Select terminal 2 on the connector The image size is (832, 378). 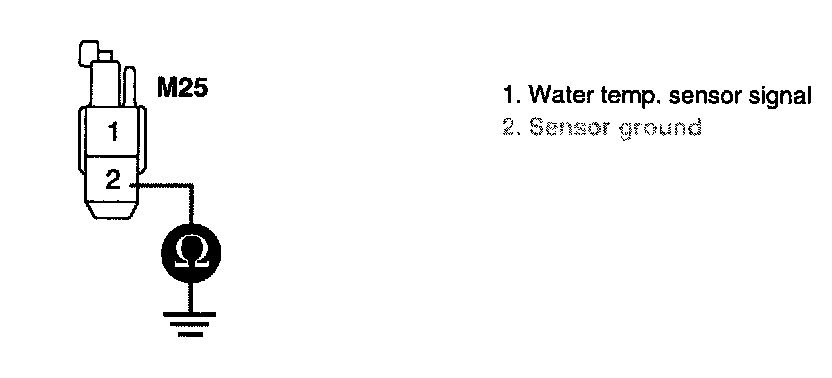[112, 180]
